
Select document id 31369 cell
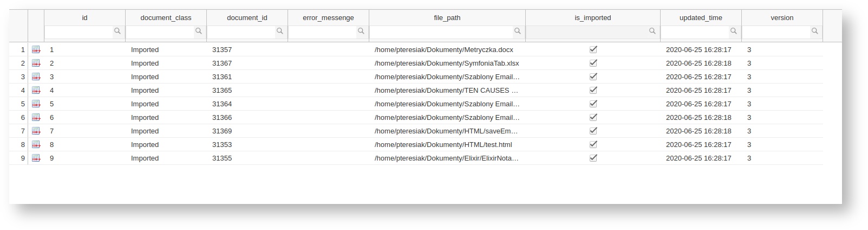coord(222,131)
